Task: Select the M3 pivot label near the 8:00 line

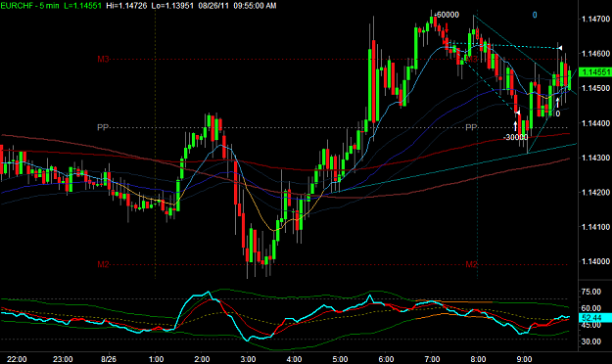Action: click(x=472, y=60)
